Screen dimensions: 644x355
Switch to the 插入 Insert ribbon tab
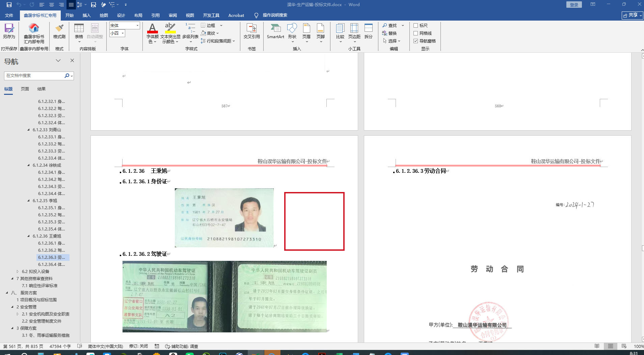coord(86,15)
